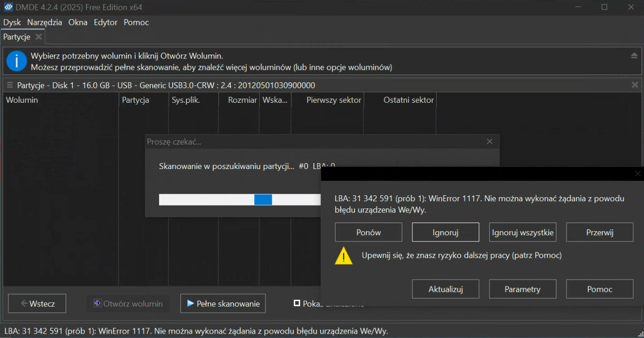Close the WinError 1117 error dialog
644x338 pixels.
(638, 174)
